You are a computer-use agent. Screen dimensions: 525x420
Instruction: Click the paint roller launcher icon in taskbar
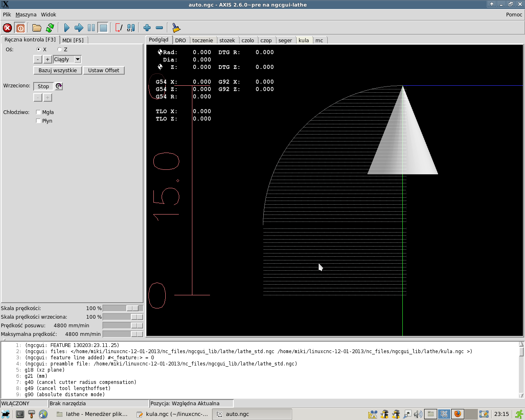[32, 414]
